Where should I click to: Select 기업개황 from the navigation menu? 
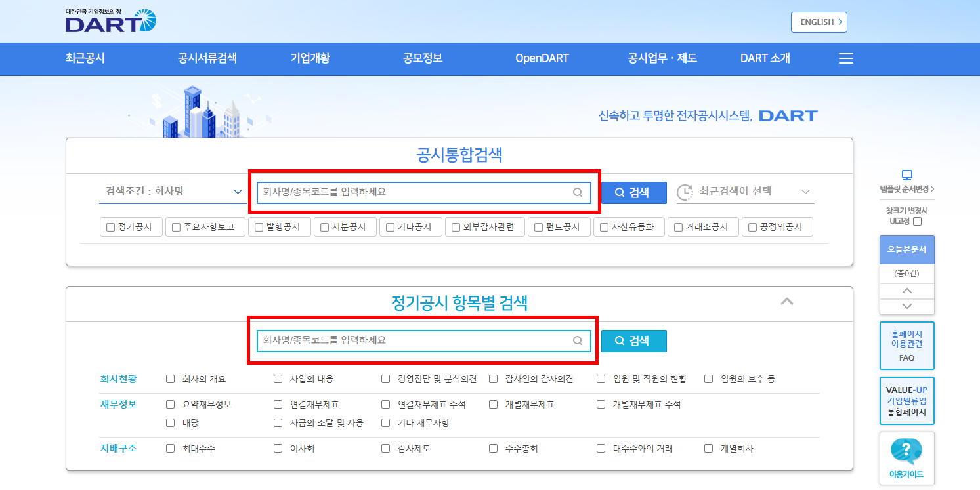click(309, 58)
